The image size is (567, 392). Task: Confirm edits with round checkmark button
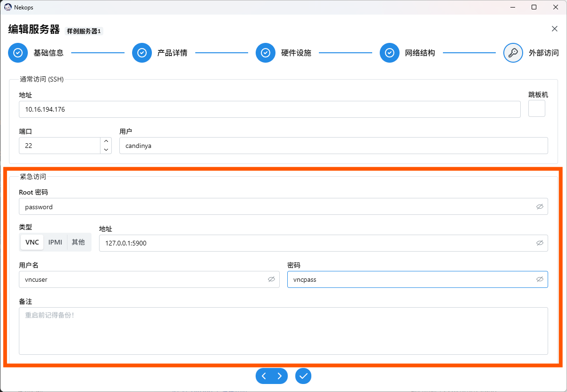(303, 376)
